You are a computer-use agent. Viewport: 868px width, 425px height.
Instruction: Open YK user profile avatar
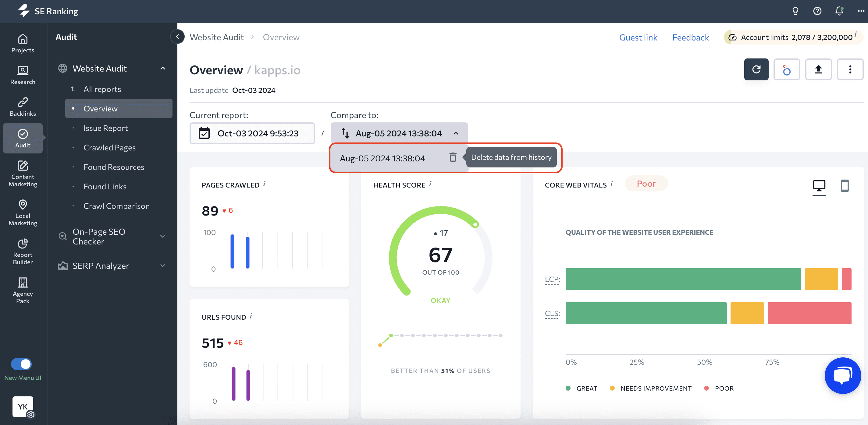[x=23, y=407]
